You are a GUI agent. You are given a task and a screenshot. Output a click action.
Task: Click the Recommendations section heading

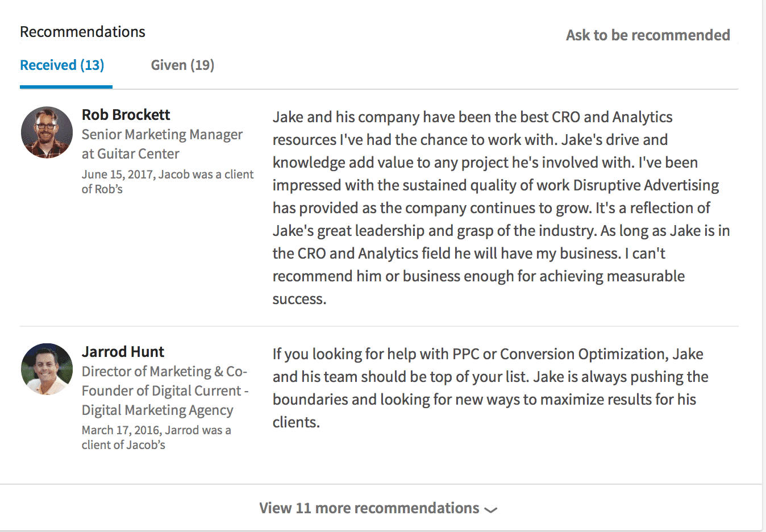(x=82, y=31)
